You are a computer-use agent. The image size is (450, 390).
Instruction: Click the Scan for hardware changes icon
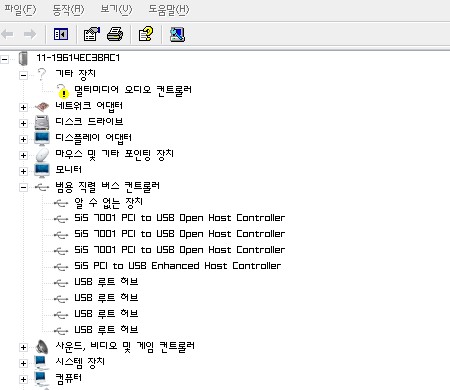click(177, 34)
